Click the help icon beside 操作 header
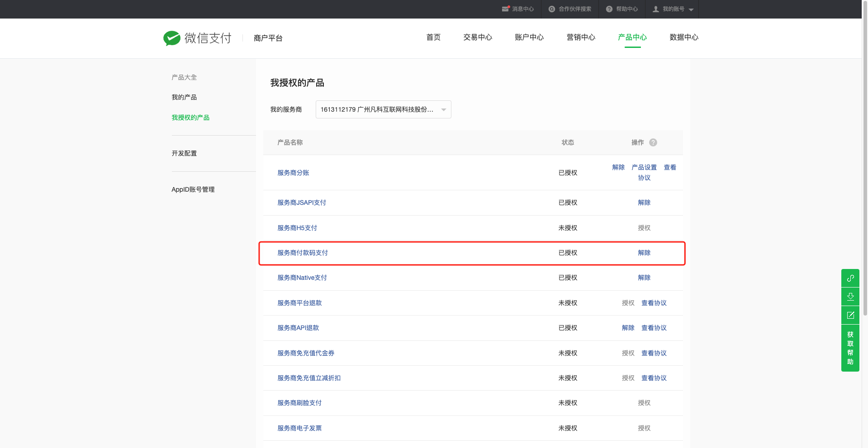Image resolution: width=868 pixels, height=448 pixels. coord(653,142)
